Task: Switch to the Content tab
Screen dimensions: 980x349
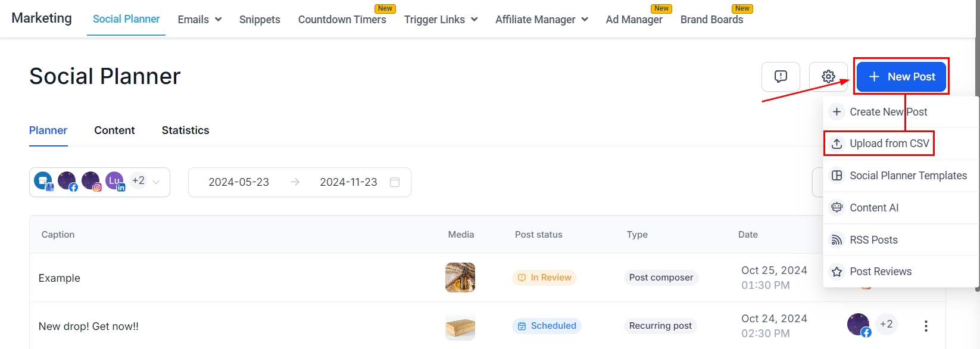Action: tap(114, 130)
